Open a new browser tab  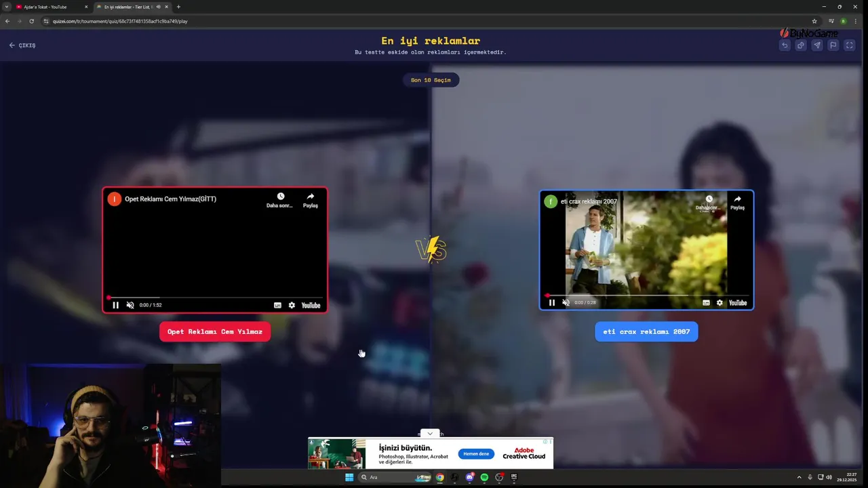pyautogui.click(x=178, y=7)
